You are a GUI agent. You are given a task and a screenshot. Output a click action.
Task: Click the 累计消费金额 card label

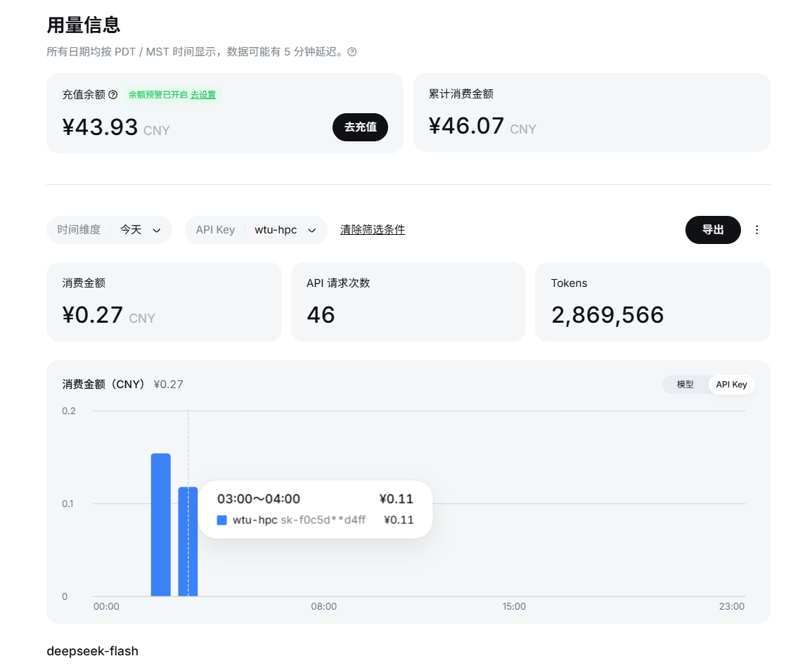[x=461, y=94]
